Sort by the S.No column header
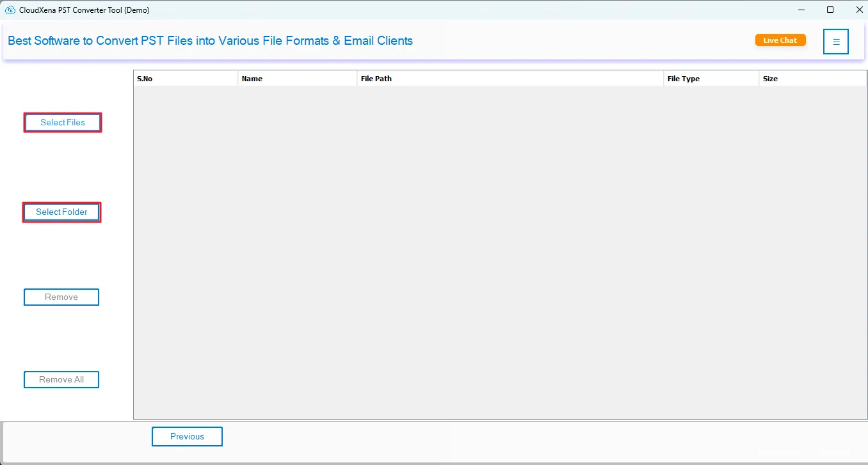The image size is (868, 465). [x=186, y=79]
